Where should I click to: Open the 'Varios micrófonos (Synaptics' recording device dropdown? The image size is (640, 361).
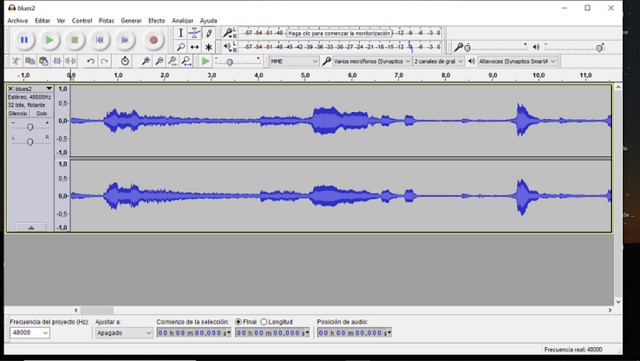point(371,61)
